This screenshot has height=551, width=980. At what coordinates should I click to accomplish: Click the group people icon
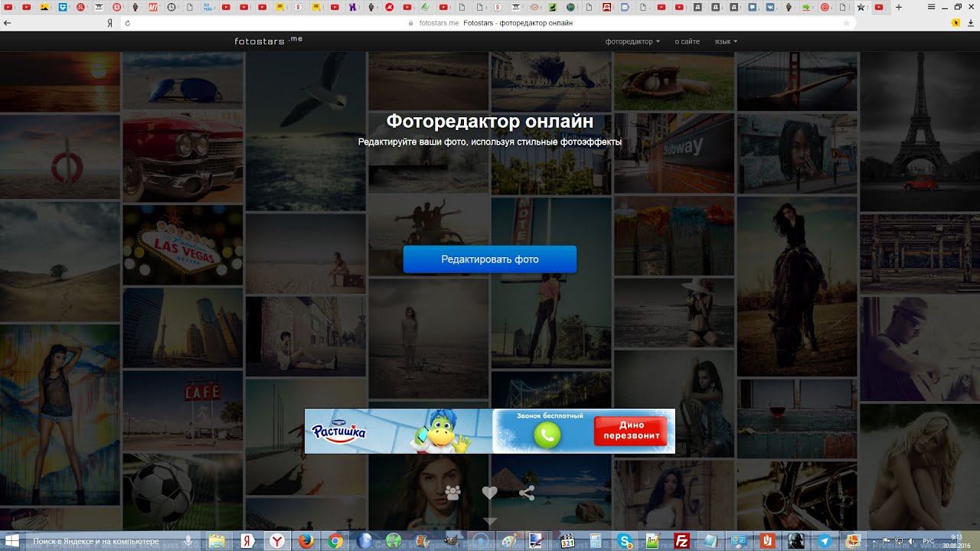point(452,493)
